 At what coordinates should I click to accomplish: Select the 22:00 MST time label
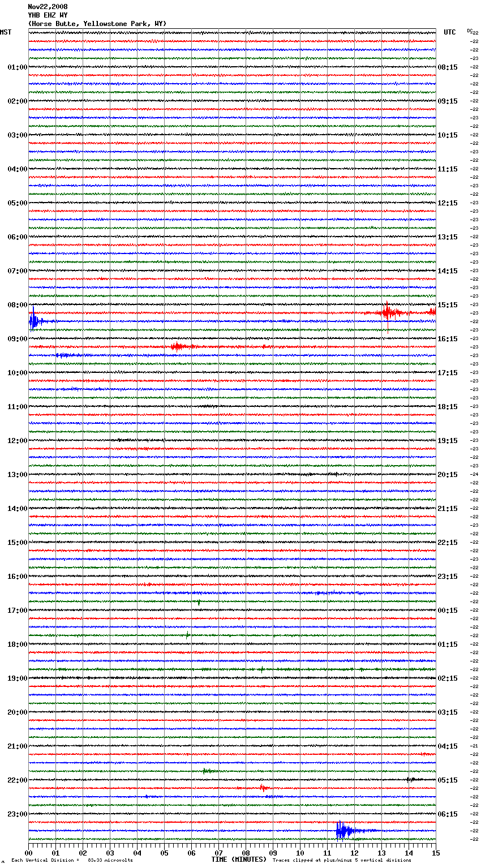coord(18,780)
